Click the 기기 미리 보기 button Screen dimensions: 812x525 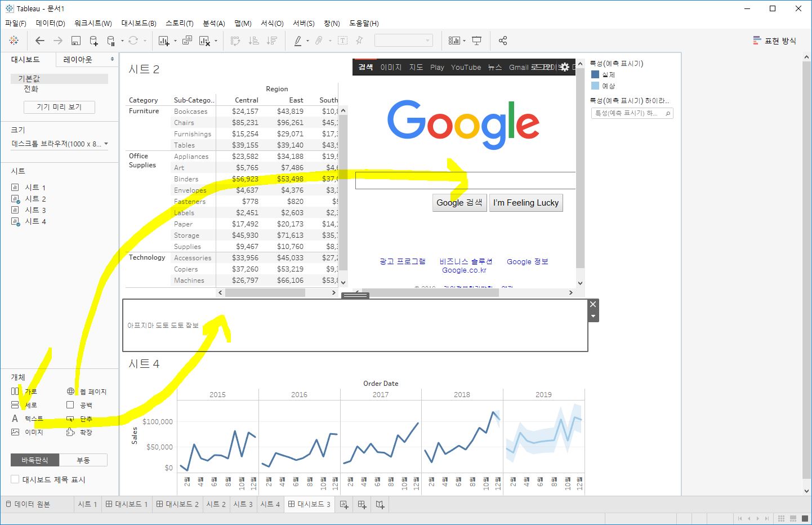coord(59,107)
